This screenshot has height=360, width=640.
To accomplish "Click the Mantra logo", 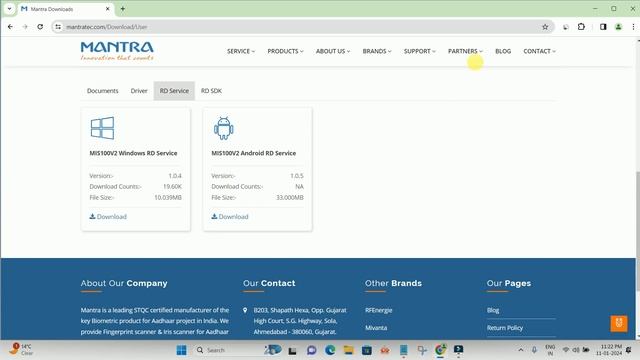I will click(117, 51).
